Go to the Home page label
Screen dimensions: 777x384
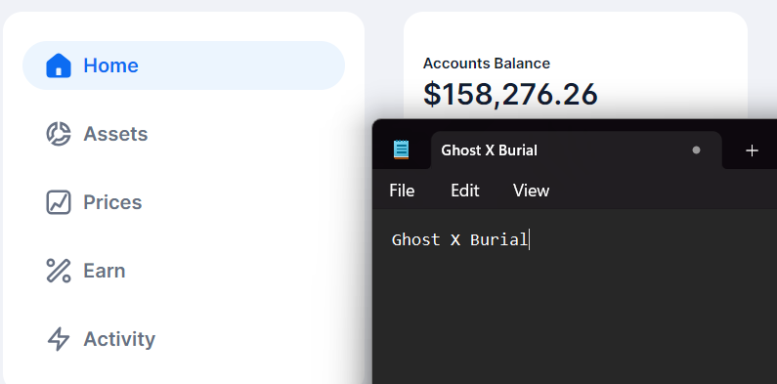tap(111, 65)
